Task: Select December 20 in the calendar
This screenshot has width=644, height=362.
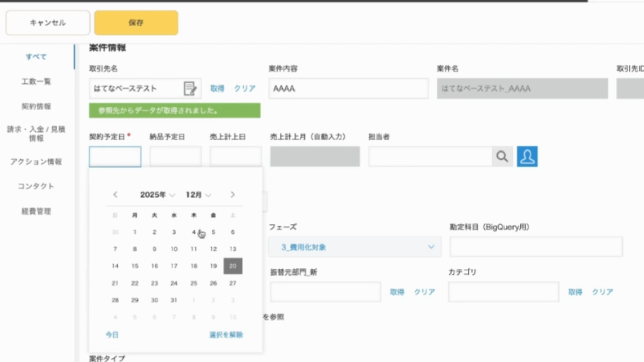Action: (x=233, y=266)
